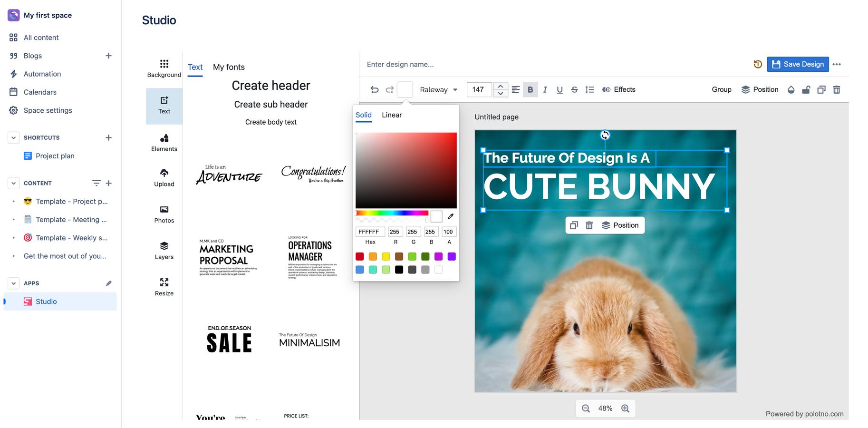The width and height of the screenshot is (868, 428).
Task: Toggle the lock on selected element
Action: (x=806, y=89)
